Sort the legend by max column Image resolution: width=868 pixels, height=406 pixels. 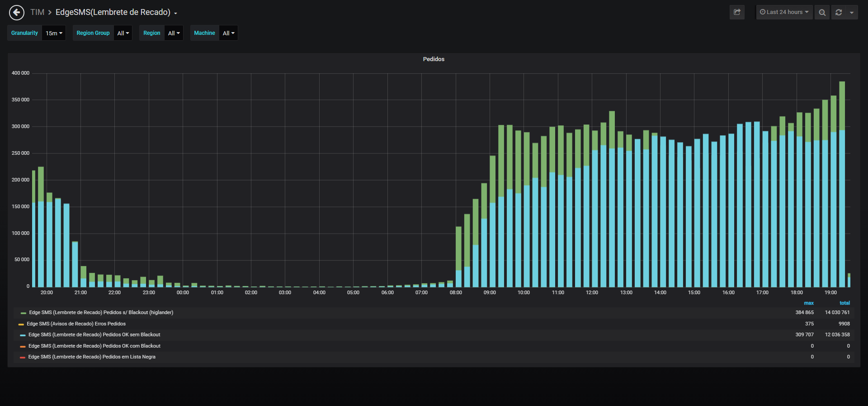pos(809,303)
